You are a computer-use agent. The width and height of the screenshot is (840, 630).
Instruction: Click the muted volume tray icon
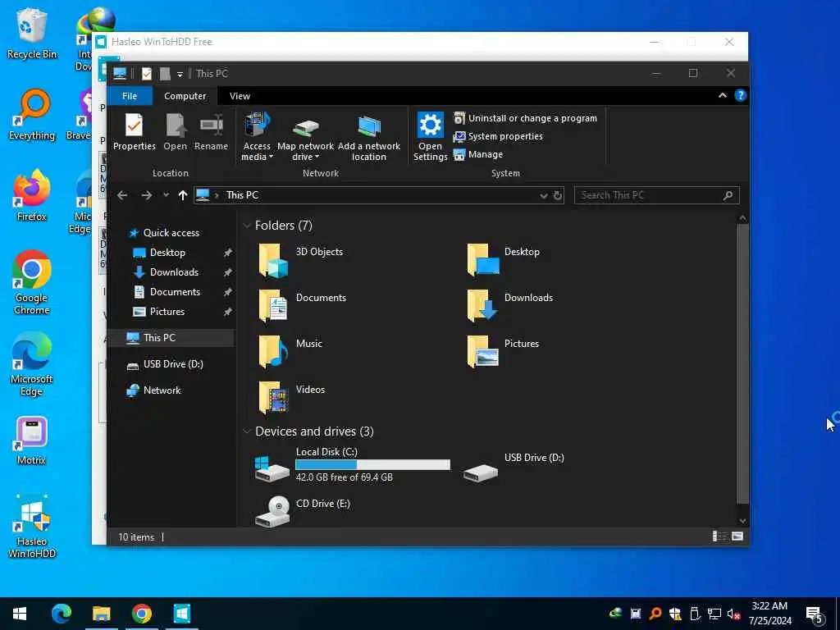(733, 614)
